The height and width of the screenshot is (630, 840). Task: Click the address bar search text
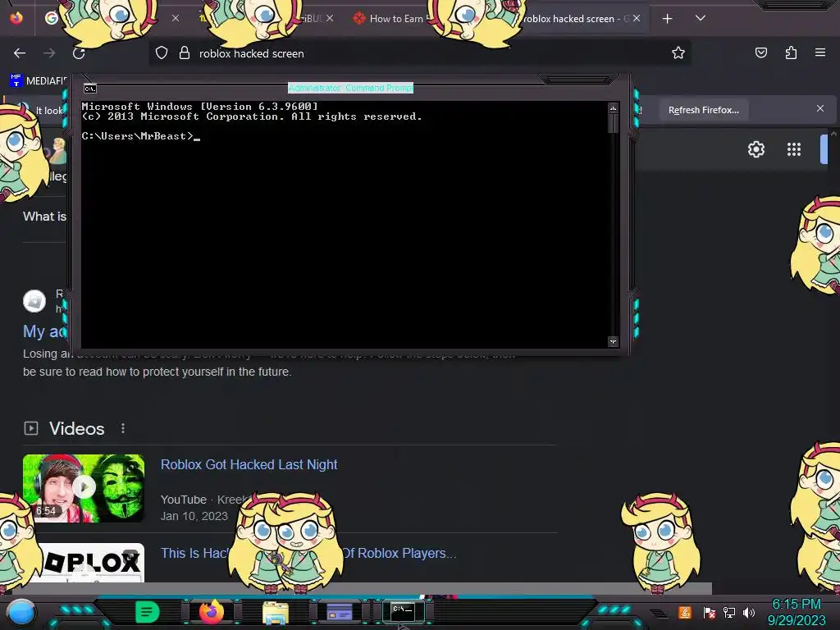(x=251, y=53)
